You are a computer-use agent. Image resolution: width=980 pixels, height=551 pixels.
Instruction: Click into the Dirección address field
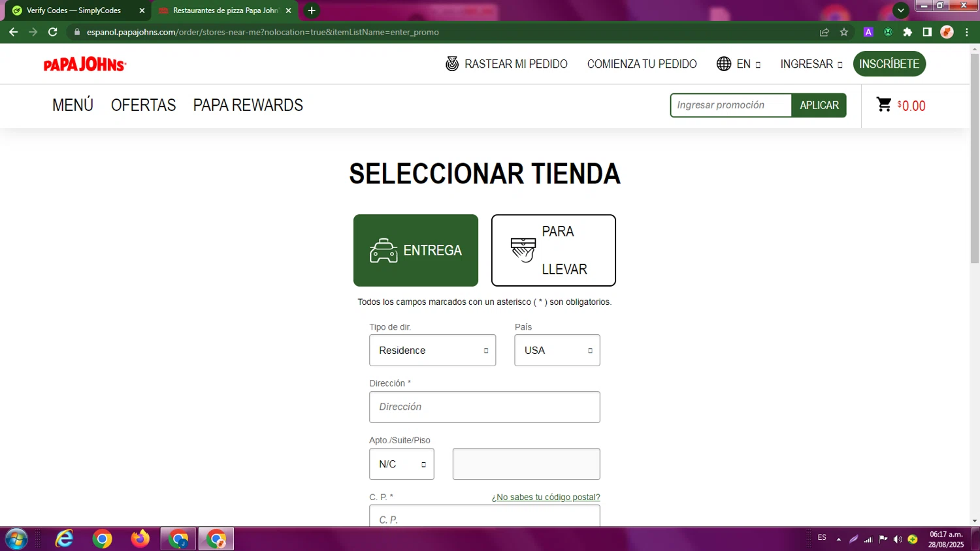point(485,407)
